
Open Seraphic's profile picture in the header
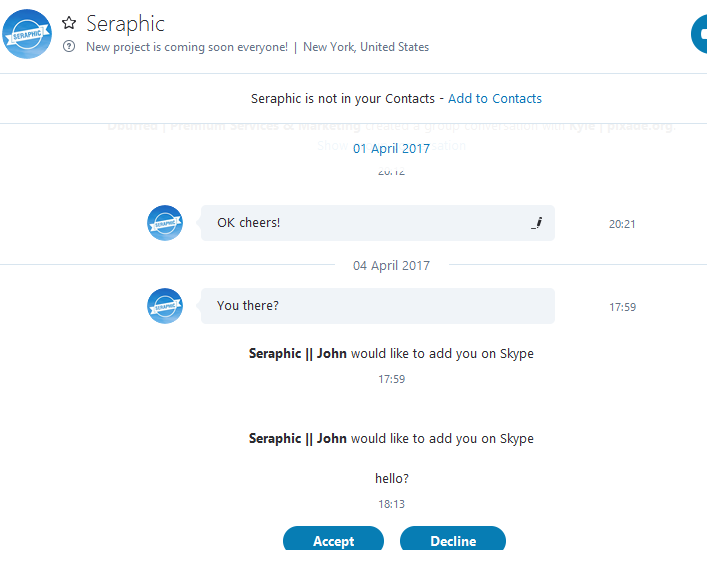click(27, 34)
